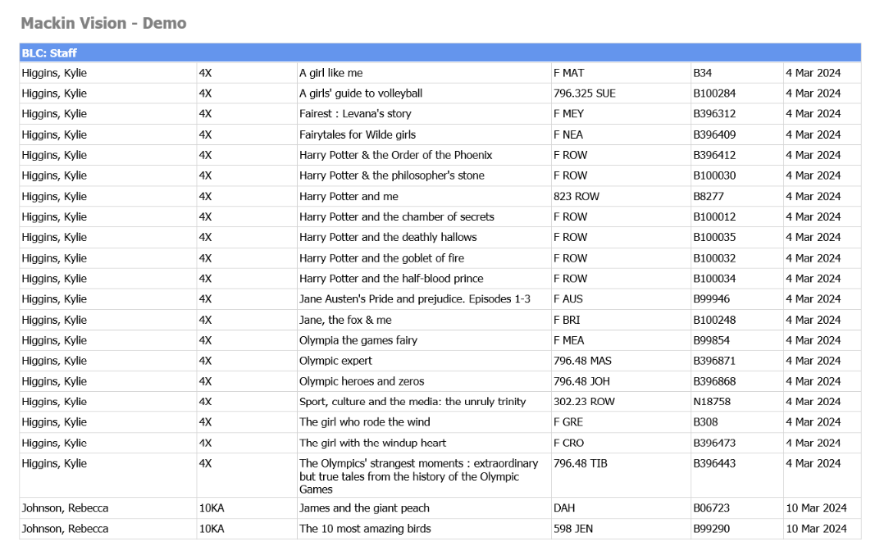Select call number 'F MEA'
This screenshot has height=540, width=870.
click(x=568, y=340)
